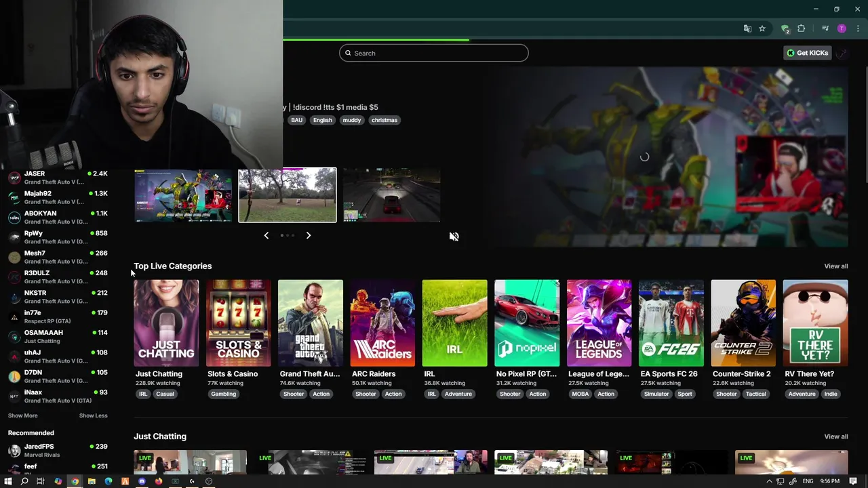
Task: Collapse the list with Show Less
Action: (x=93, y=415)
